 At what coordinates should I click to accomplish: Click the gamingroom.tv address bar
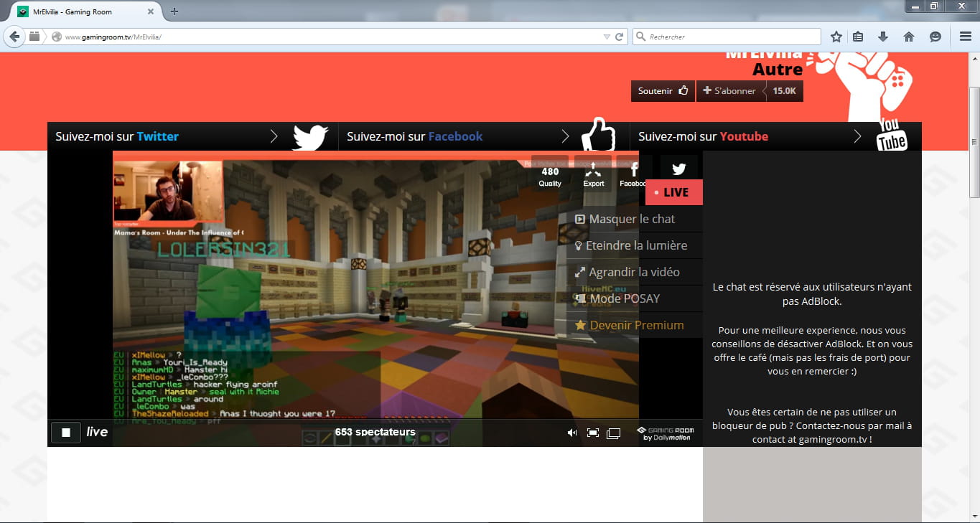[x=327, y=37]
